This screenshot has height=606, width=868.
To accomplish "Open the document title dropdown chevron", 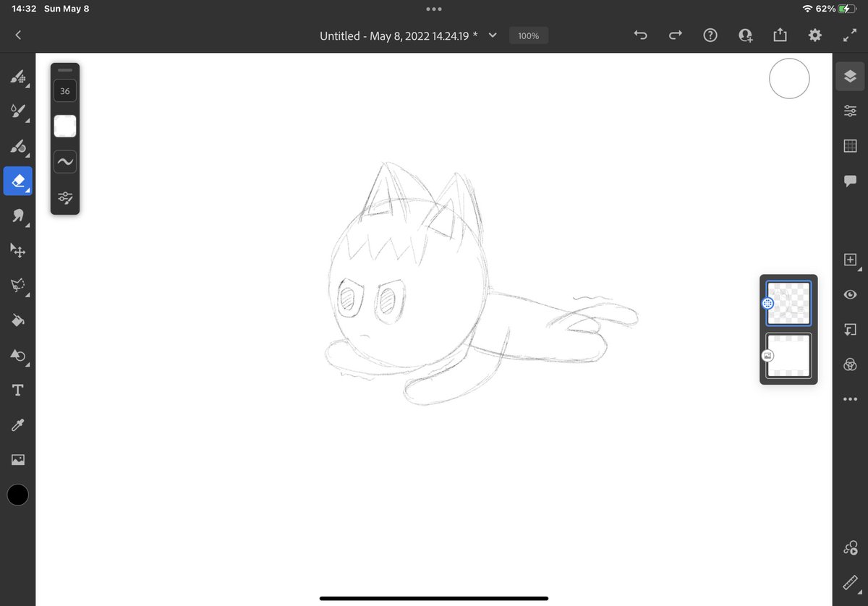I will [x=493, y=35].
